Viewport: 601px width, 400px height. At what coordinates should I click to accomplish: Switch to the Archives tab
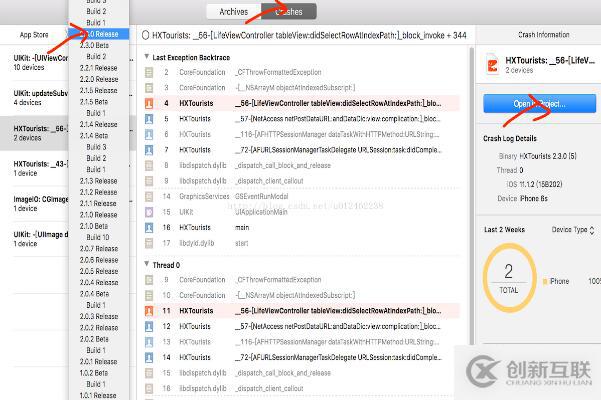[234, 11]
